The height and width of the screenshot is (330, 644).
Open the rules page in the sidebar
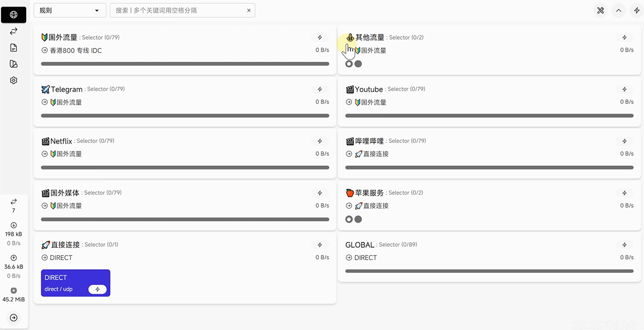pyautogui.click(x=13, y=64)
